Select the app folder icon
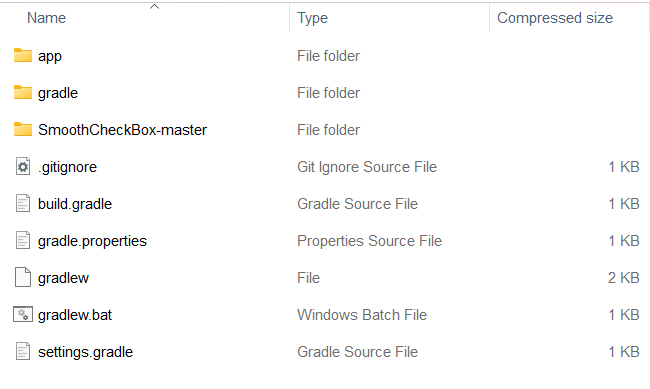Viewport: 650px width, 389px height. [x=23, y=55]
